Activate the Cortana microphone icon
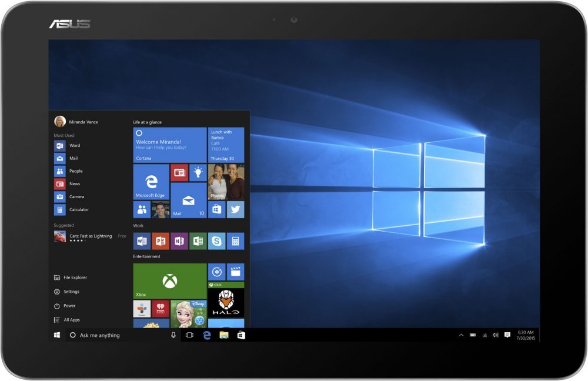588x381 pixels. pos(173,335)
